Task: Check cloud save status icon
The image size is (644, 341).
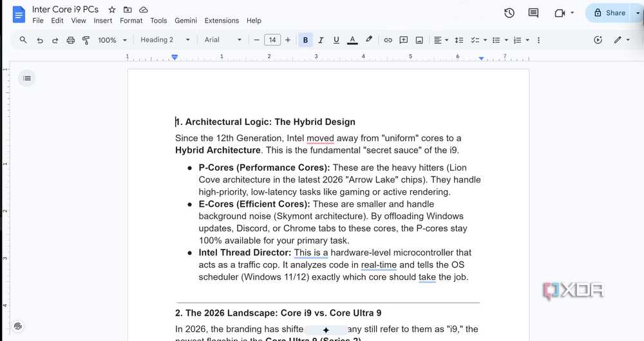Action: pos(144,10)
